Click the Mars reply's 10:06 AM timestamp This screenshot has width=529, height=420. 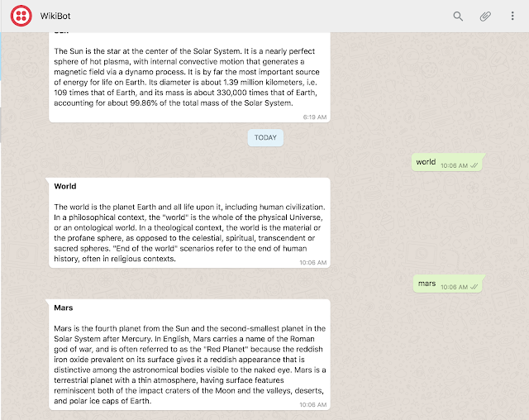[x=312, y=404]
